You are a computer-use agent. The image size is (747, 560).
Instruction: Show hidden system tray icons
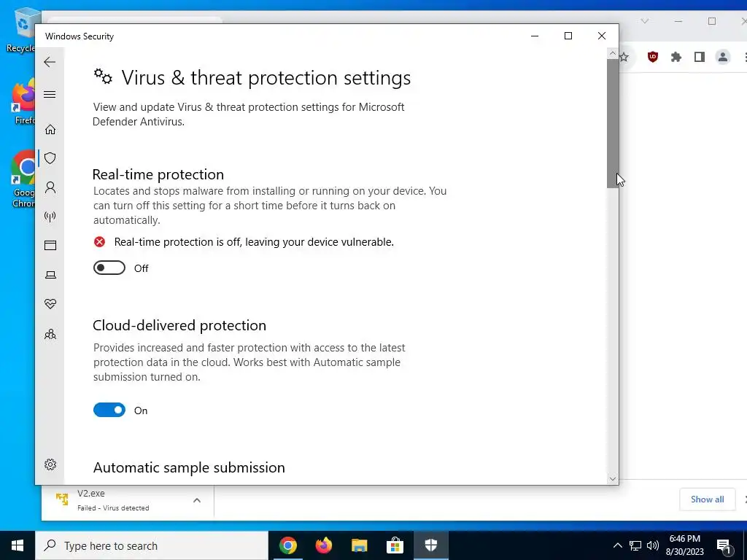click(x=617, y=545)
